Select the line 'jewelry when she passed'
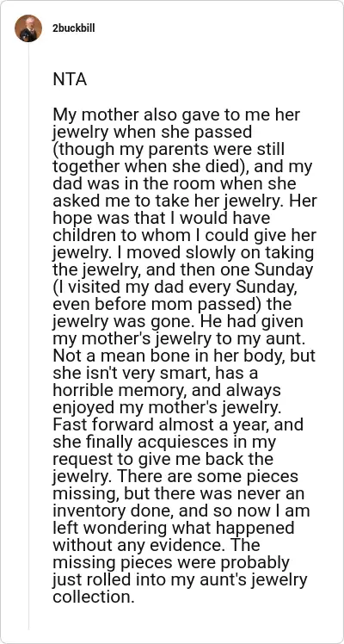This screenshot has height=644, width=344. (151, 133)
